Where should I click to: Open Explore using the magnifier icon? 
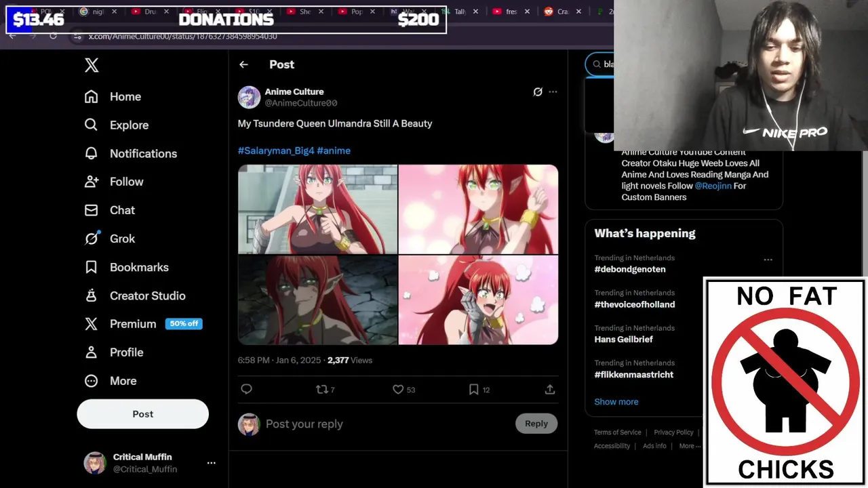[x=92, y=125]
